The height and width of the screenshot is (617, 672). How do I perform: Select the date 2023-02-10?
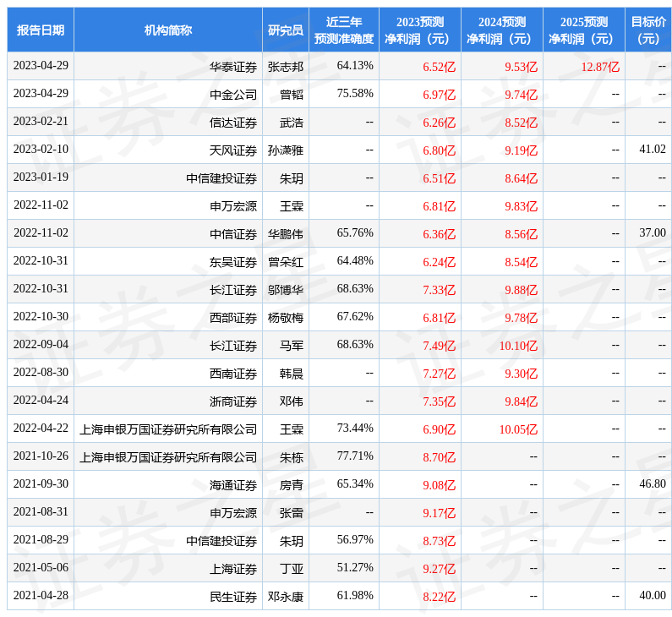point(41,149)
